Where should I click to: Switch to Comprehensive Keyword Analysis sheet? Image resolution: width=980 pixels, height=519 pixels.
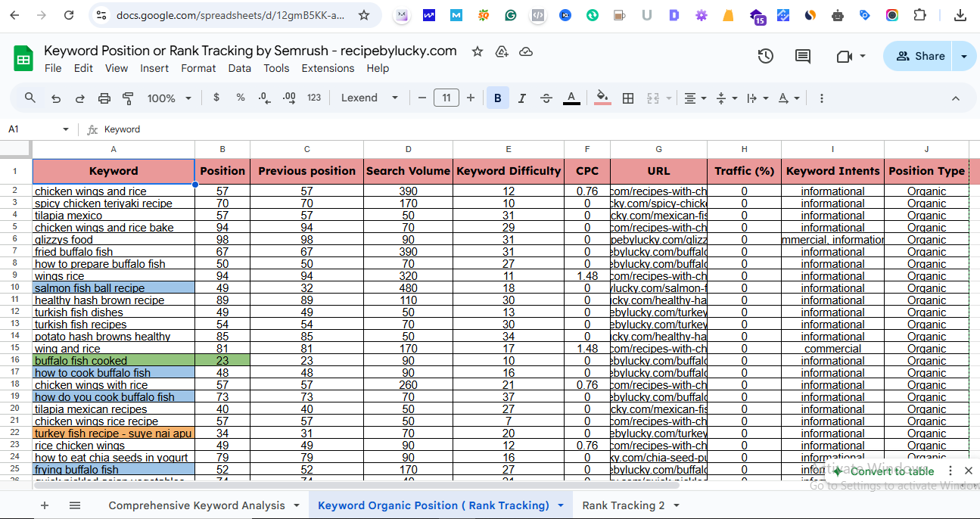(197, 505)
